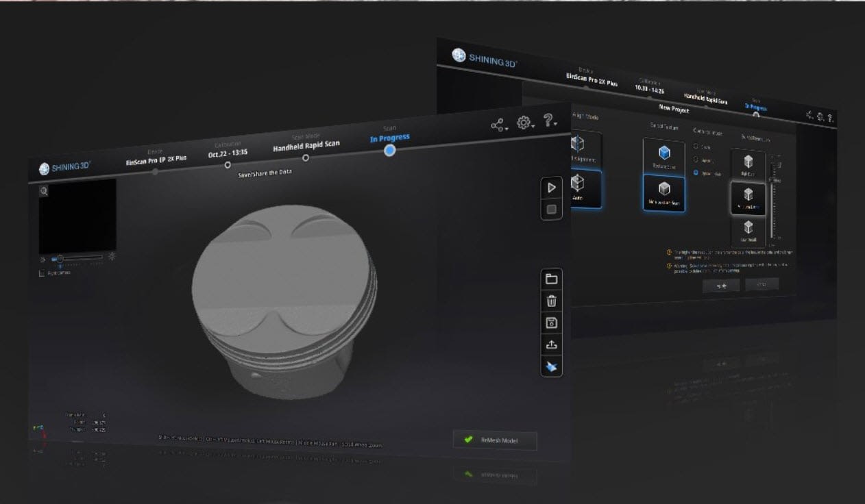Click the Mesh Model button with green checkmark

click(494, 440)
